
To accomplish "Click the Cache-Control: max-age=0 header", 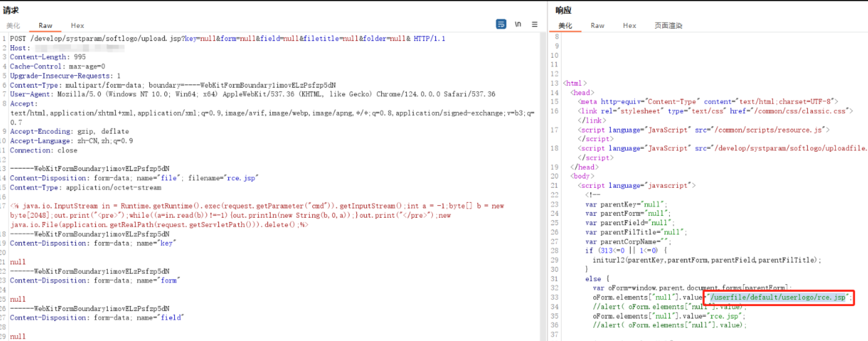I will click(57, 67).
